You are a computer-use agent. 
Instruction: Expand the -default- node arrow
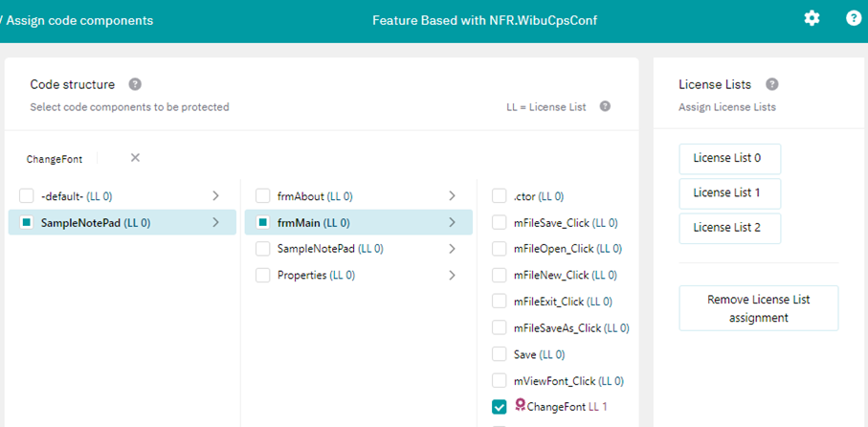[215, 196]
